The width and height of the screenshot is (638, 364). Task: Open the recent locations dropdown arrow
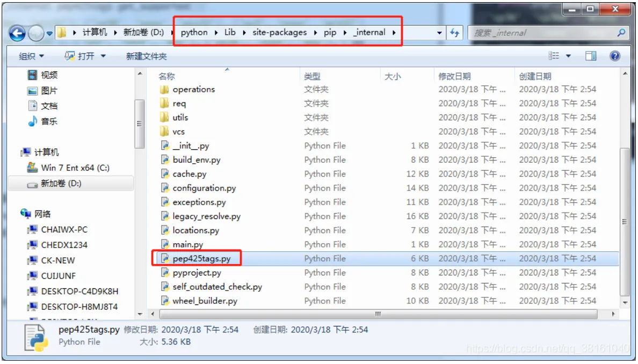pyautogui.click(x=49, y=33)
